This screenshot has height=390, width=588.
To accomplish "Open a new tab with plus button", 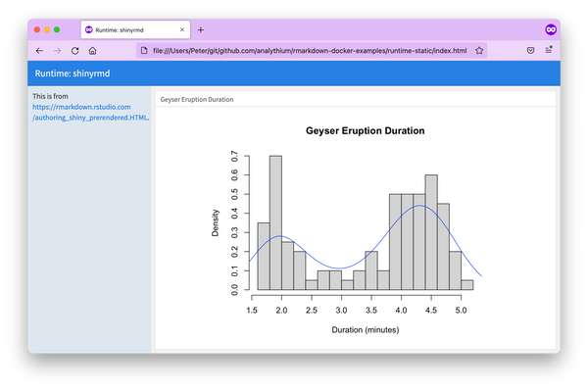I will click(x=201, y=30).
